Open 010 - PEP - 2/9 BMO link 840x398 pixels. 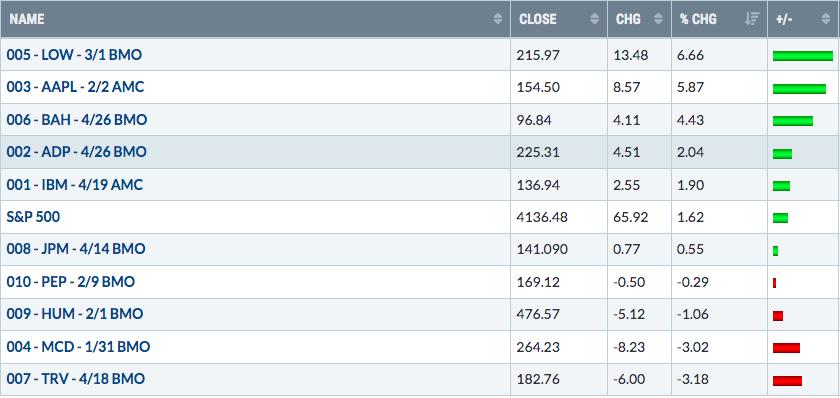click(71, 282)
